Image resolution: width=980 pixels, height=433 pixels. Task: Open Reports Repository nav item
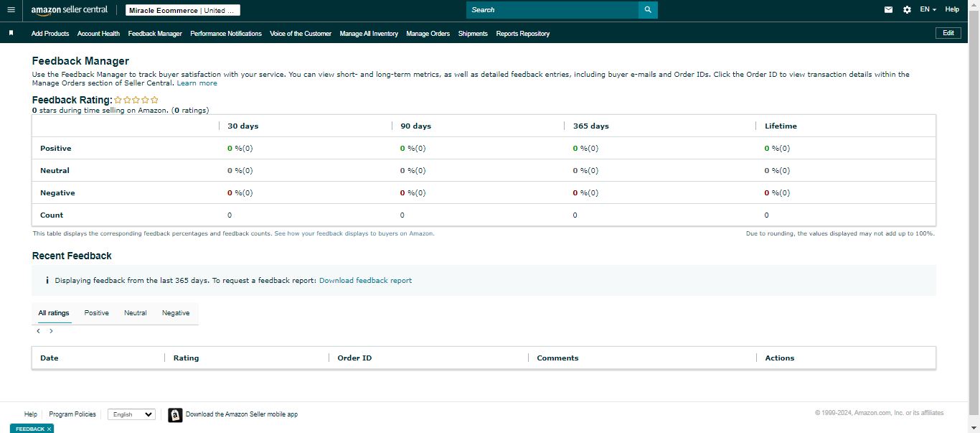522,34
